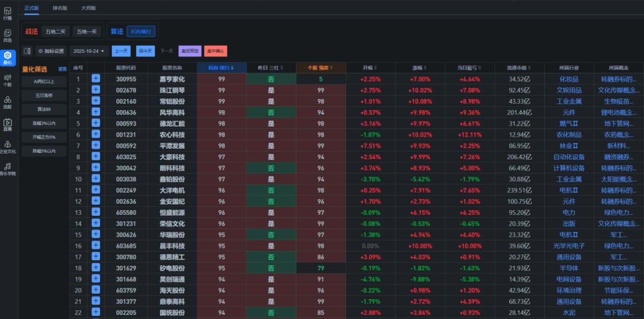The width and height of the screenshot is (644, 319).
Task: Open 选股 stock picker in sidebar
Action: point(8,102)
